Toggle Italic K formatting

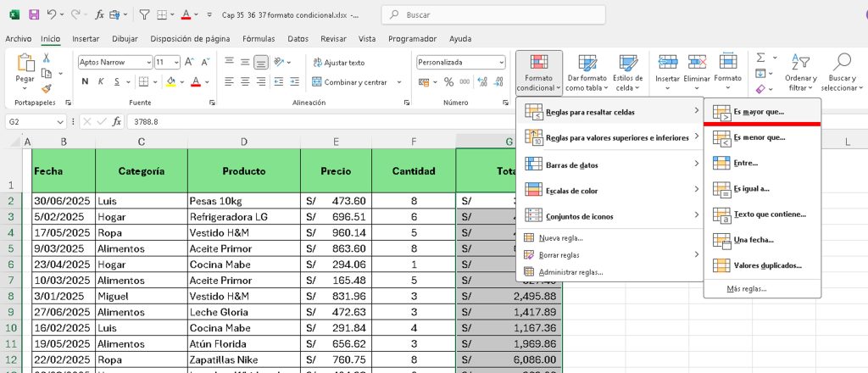click(102, 82)
